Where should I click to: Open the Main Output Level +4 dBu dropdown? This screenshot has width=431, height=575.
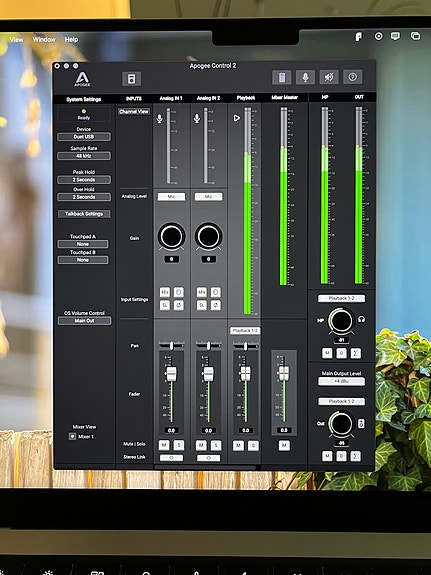tap(341, 381)
